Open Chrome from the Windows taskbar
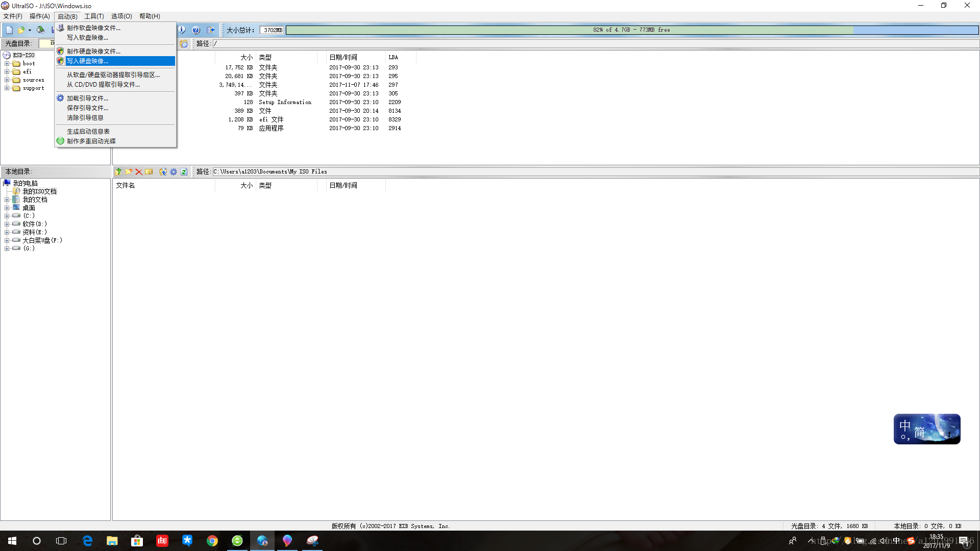 coord(212,541)
